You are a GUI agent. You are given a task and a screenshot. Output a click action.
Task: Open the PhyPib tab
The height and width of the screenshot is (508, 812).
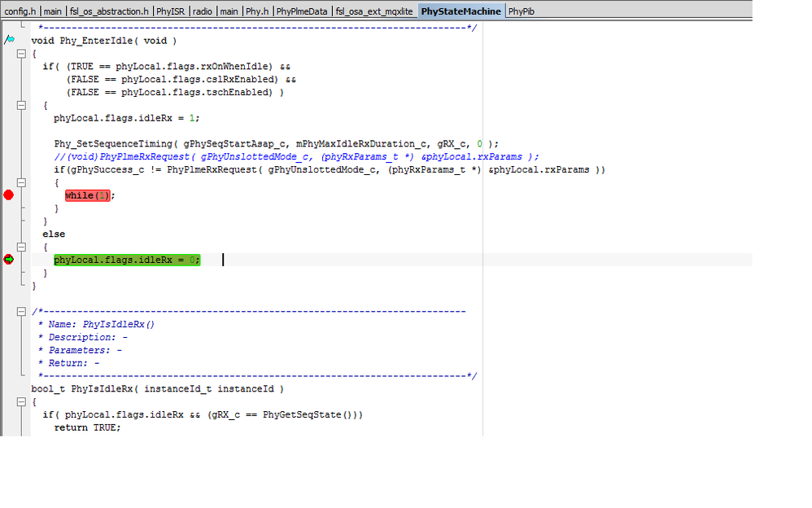click(x=521, y=11)
